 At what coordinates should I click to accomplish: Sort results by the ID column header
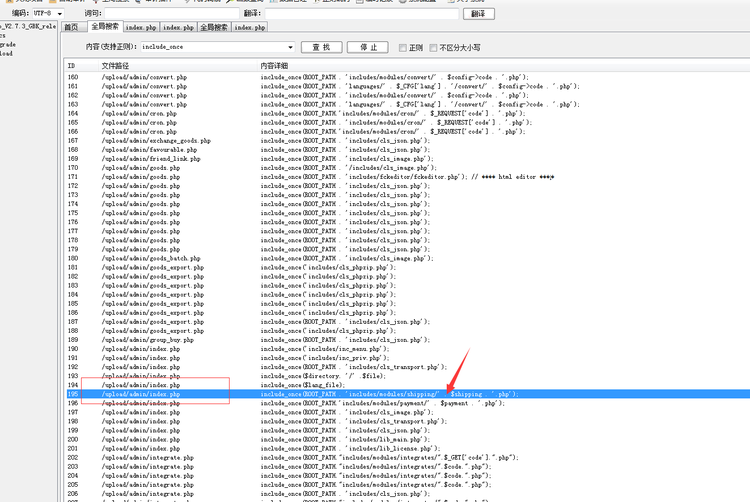click(72, 65)
